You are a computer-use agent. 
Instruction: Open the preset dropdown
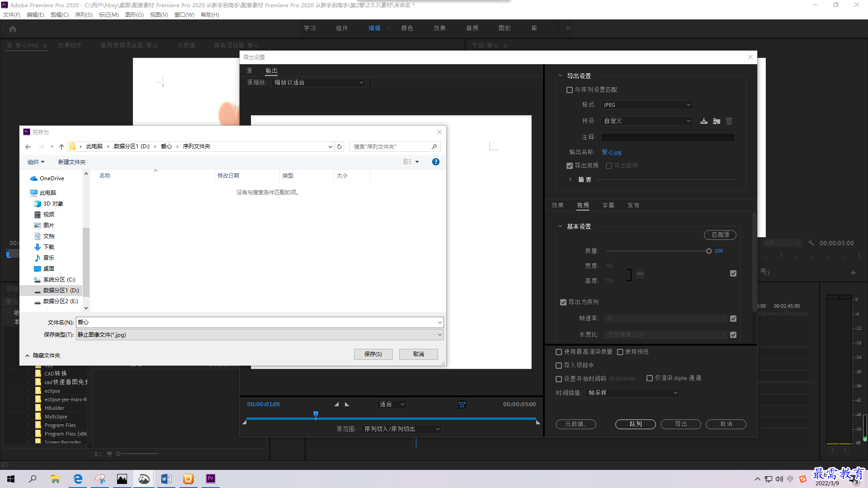pos(646,121)
